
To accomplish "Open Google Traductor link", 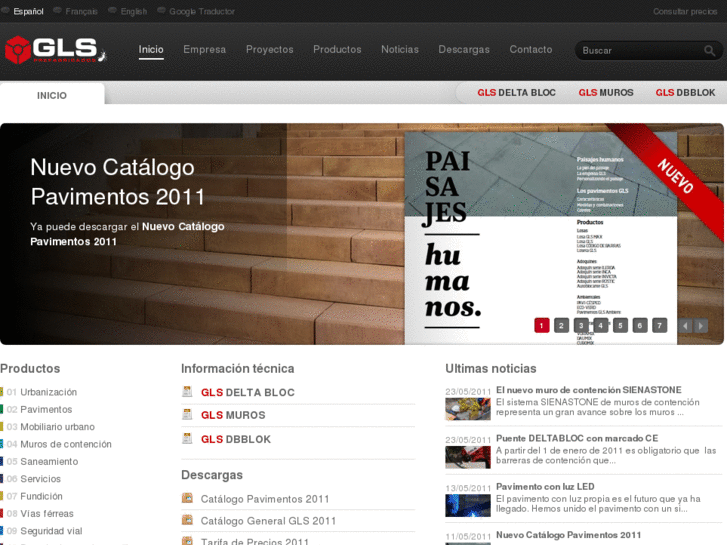I will pyautogui.click(x=202, y=11).
